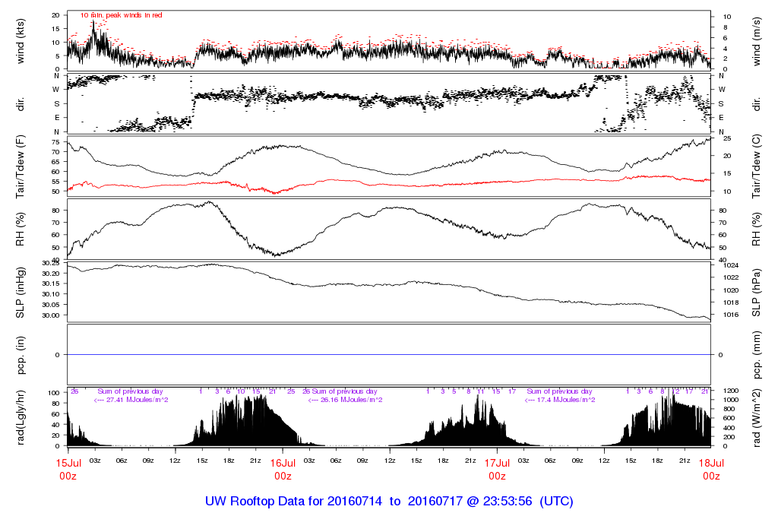Screen dimensions: 778x532
Task: Click the "RH (%)" label on the left side
Action: tap(21, 230)
